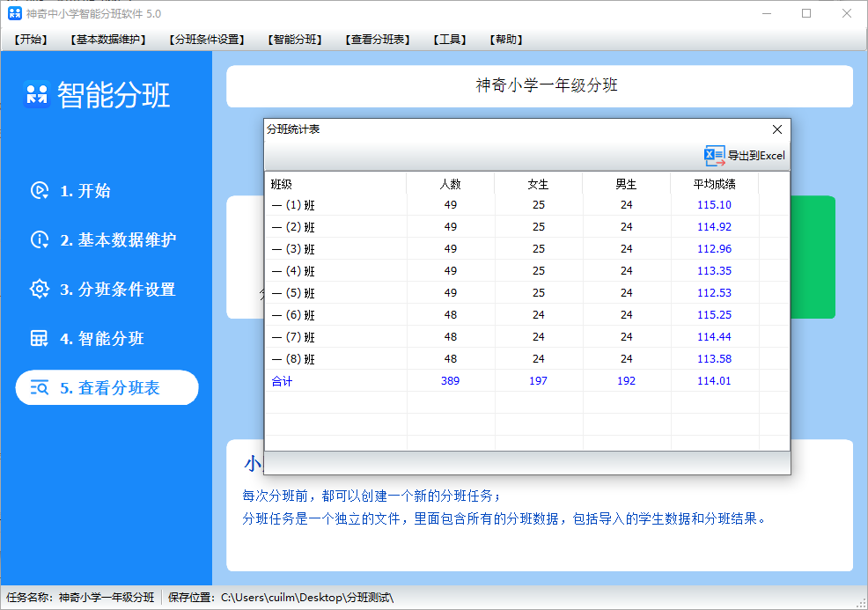Click the 人数 column header
Image resolution: width=868 pixels, height=610 pixels.
point(451,184)
